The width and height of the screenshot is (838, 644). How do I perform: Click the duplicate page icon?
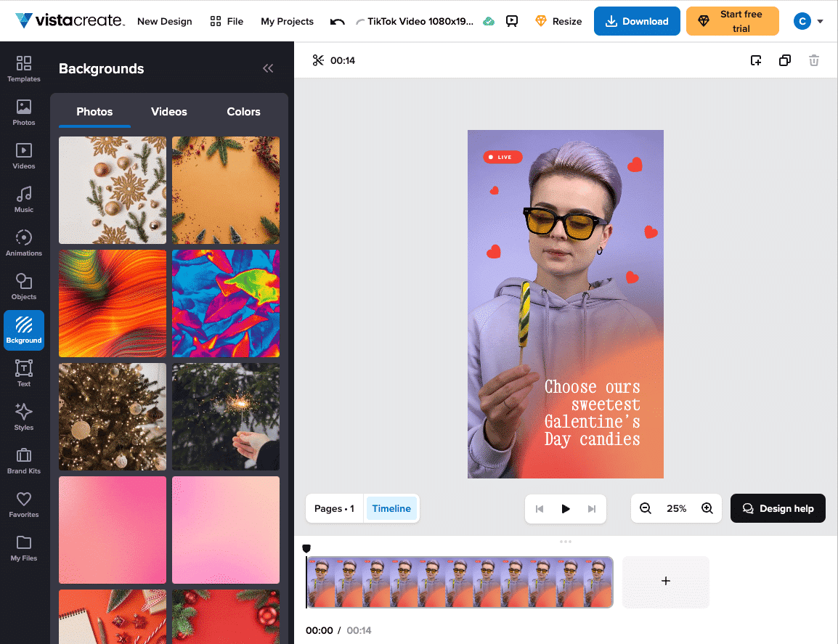click(x=784, y=60)
